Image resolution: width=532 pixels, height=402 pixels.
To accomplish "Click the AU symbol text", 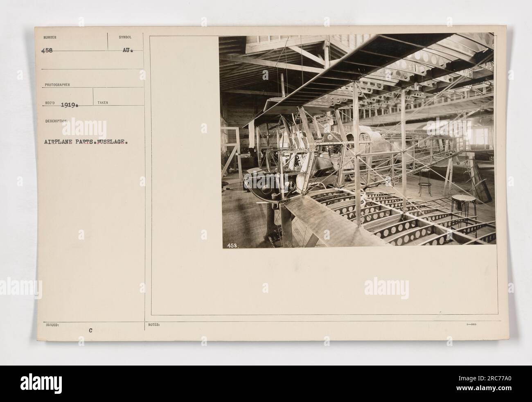I will coord(126,52).
